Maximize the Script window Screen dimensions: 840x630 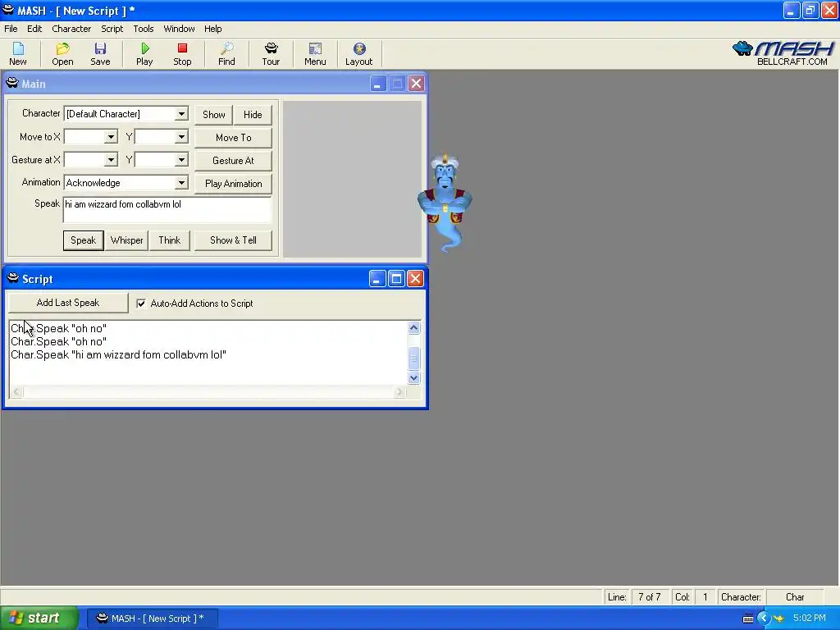coord(396,279)
